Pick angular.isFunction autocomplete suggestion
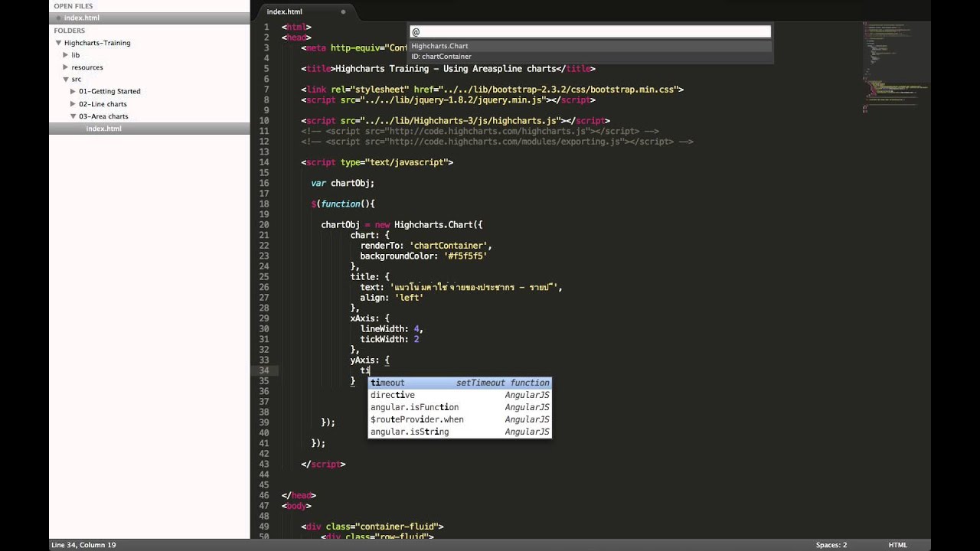The image size is (980, 551). coord(459,407)
